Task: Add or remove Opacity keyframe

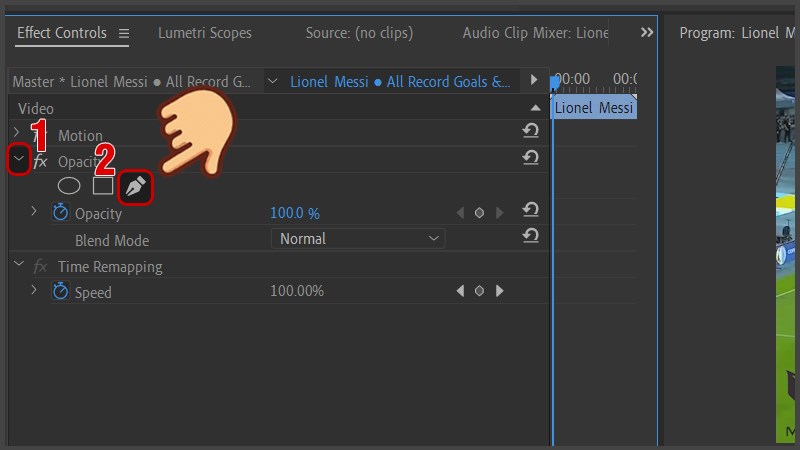Action: (479, 213)
